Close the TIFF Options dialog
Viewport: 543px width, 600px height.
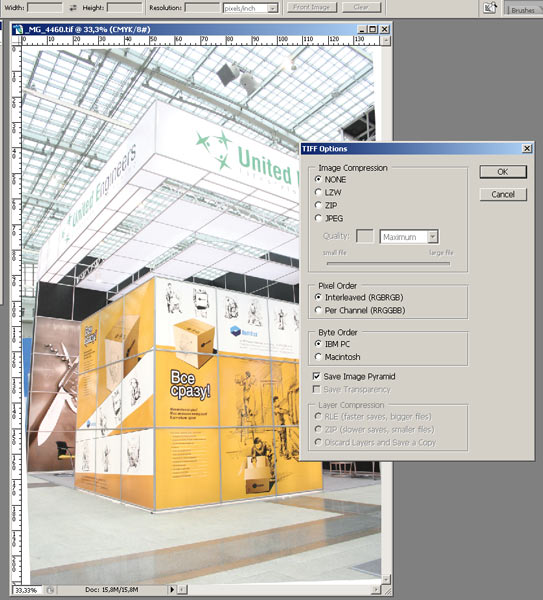(527, 148)
